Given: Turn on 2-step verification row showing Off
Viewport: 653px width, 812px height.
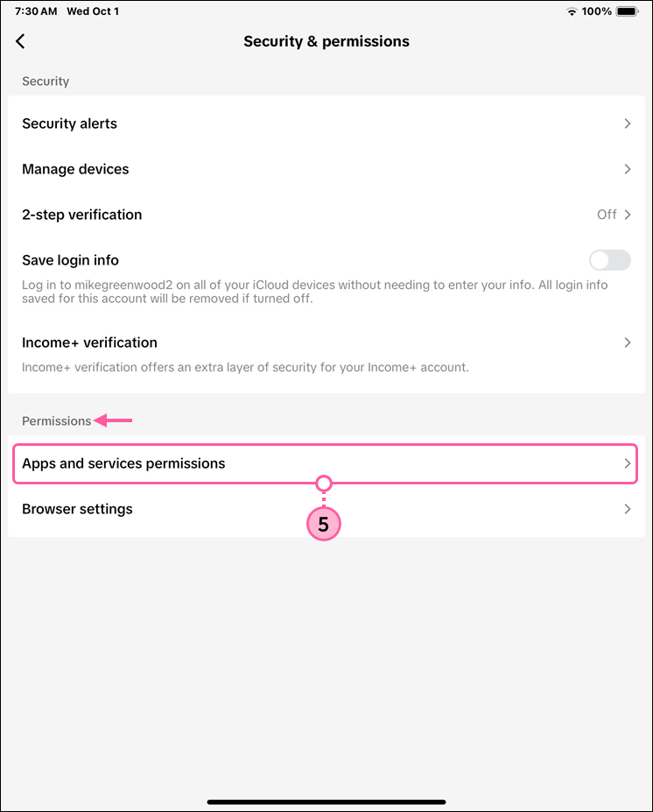Looking at the screenshot, I should [326, 215].
